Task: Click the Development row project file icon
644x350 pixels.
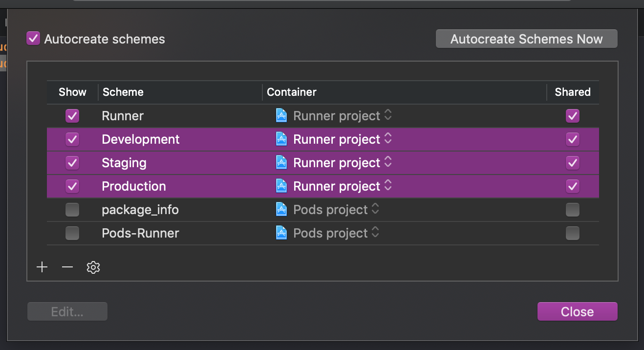Action: point(281,139)
